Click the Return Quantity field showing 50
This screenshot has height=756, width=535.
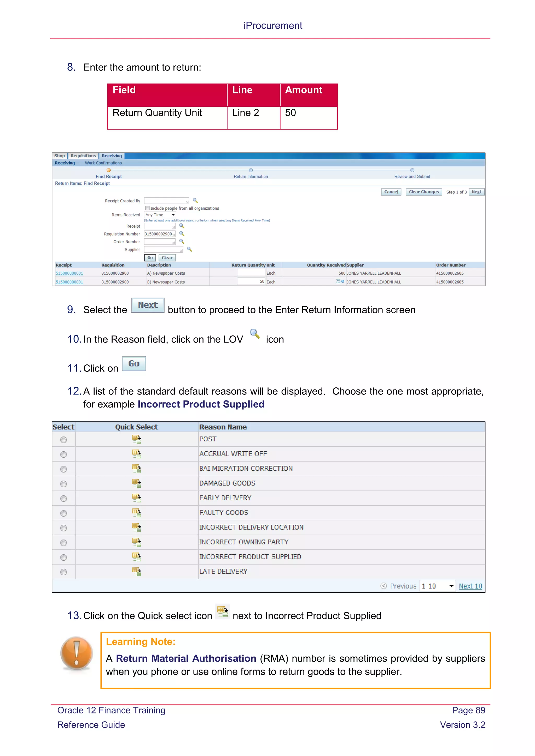(x=251, y=281)
